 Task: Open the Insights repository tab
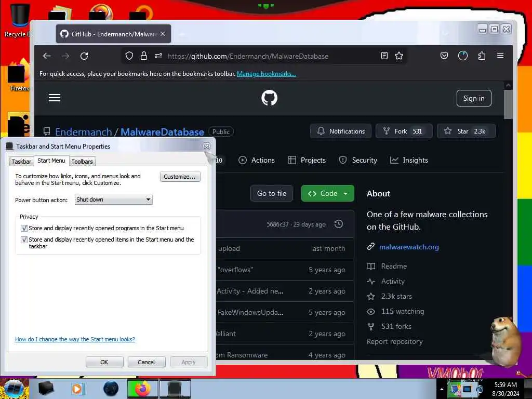[x=409, y=160]
